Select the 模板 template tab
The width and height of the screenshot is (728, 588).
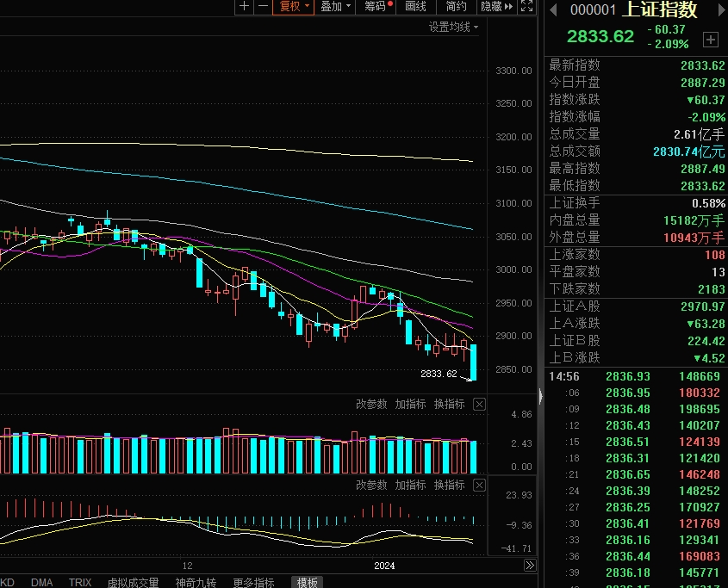coord(307,583)
